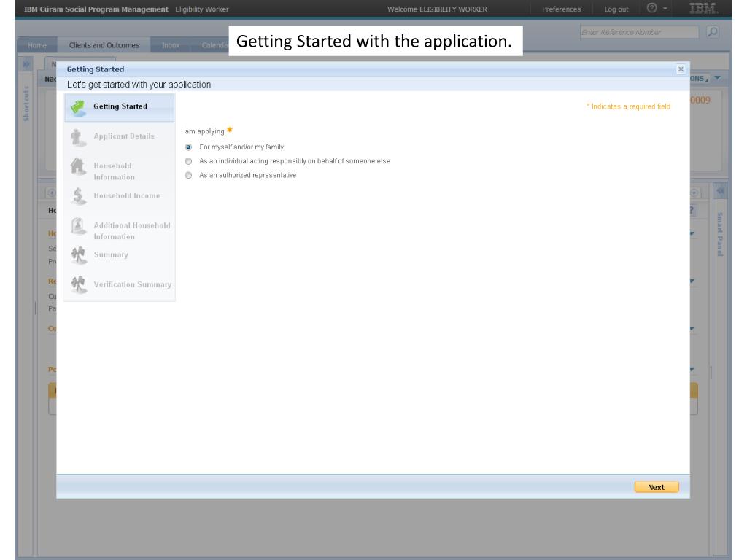This screenshot has height=560, width=747.
Task: Open the Calendar tab
Action: 214,45
